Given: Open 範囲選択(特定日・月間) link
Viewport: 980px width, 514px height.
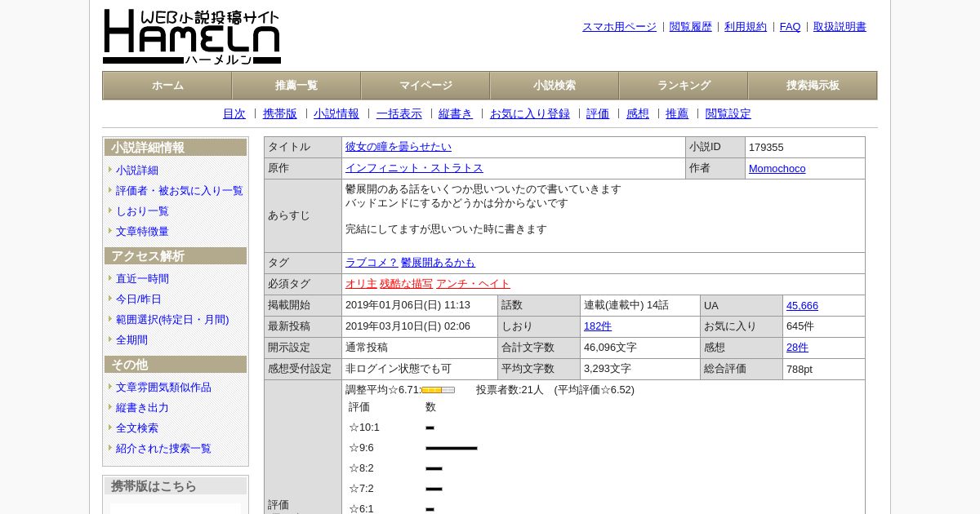Looking at the screenshot, I should tap(172, 320).
